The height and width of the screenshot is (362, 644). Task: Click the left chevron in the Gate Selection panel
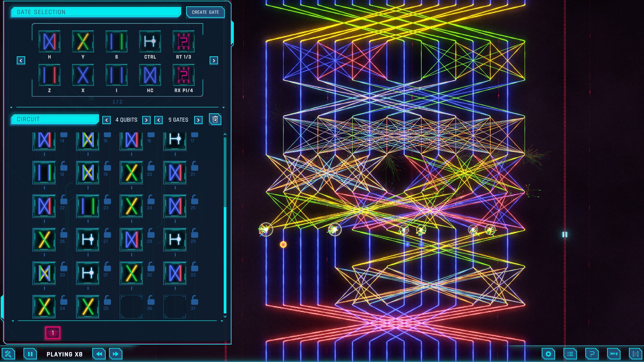(x=21, y=60)
